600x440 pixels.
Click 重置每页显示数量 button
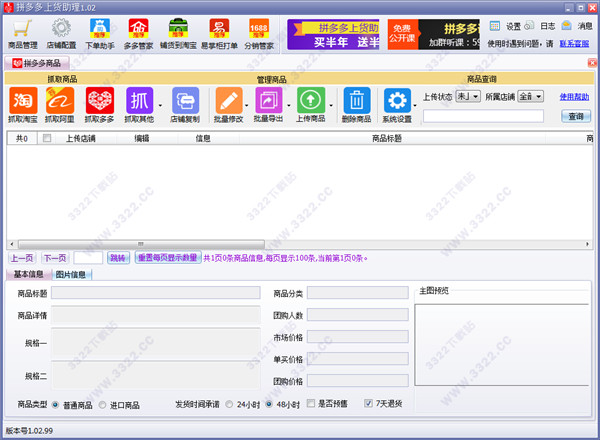click(168, 258)
